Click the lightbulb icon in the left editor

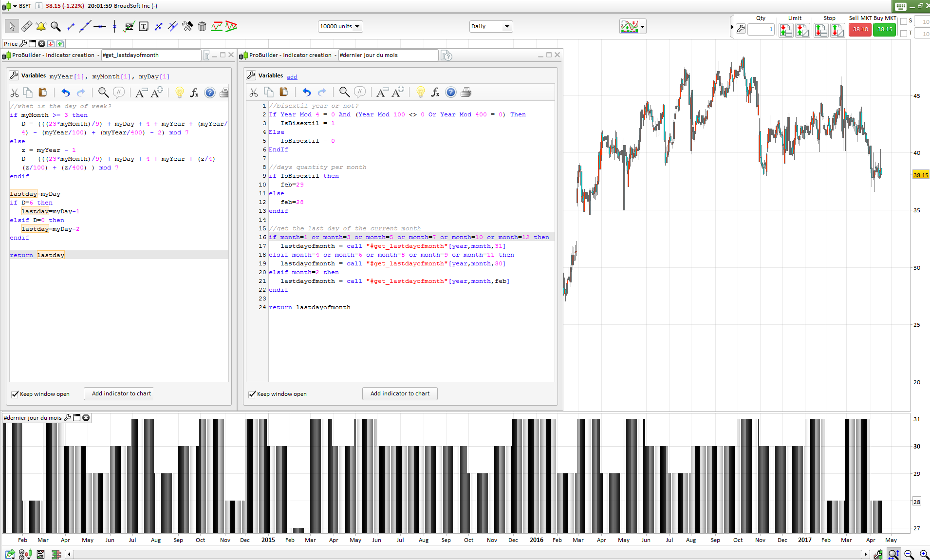[x=180, y=93]
